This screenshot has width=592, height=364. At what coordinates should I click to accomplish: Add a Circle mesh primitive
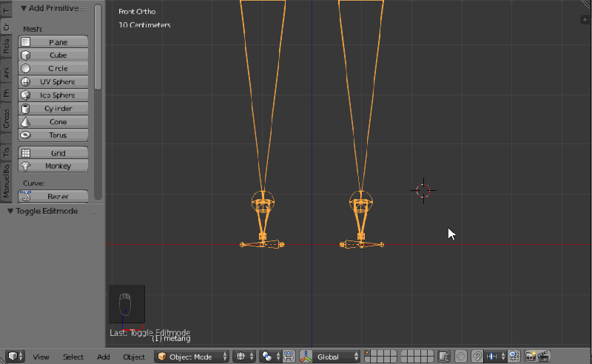tap(53, 68)
